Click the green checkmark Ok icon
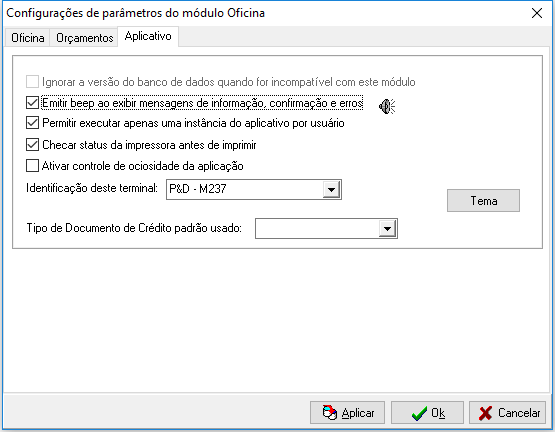This screenshot has height=432, width=555. pyautogui.click(x=419, y=413)
